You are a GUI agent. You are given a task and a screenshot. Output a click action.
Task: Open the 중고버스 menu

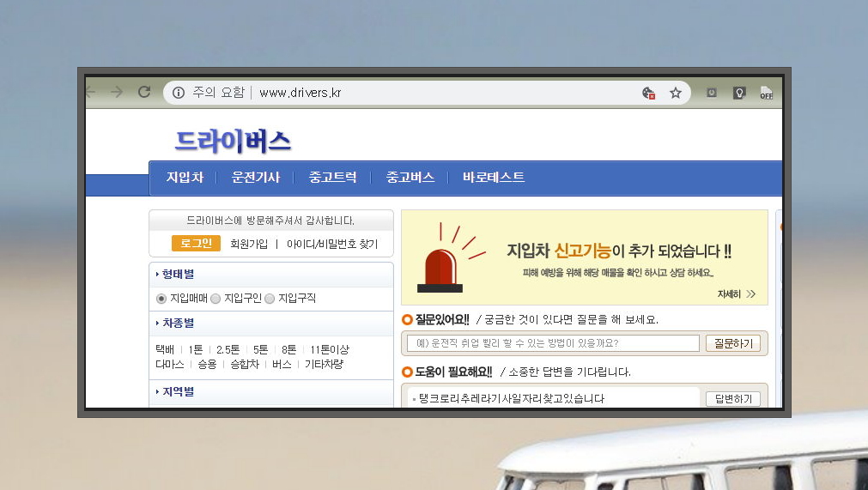(410, 177)
